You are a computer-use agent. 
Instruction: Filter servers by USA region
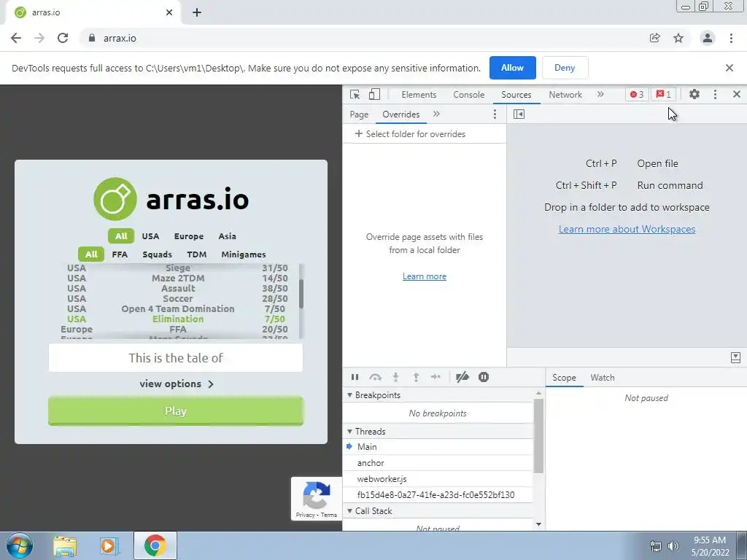coord(150,236)
